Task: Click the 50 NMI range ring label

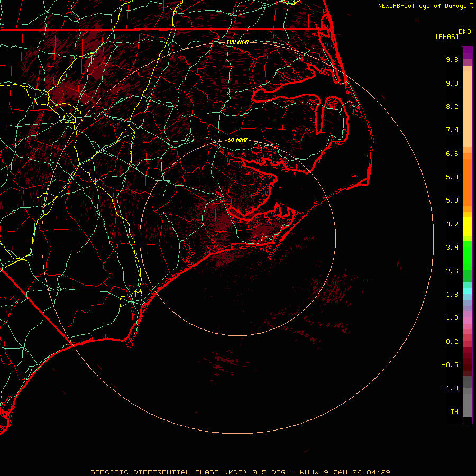Action: coord(237,140)
